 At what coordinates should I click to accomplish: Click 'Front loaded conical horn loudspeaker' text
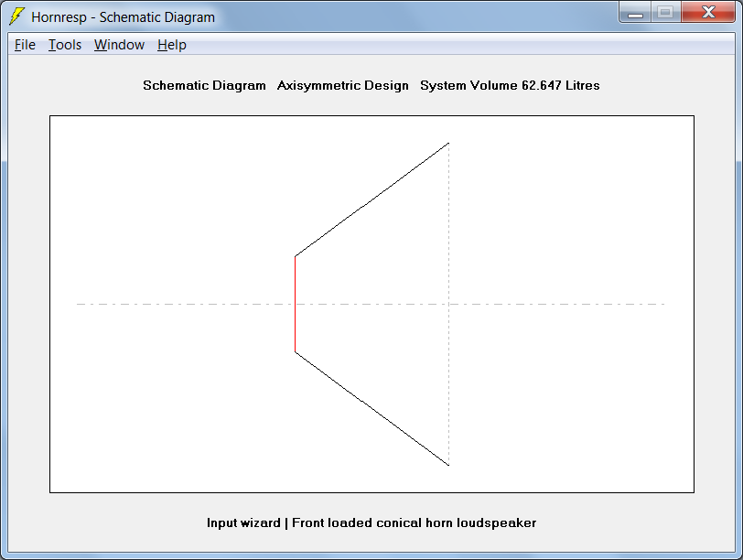pyautogui.click(x=415, y=523)
